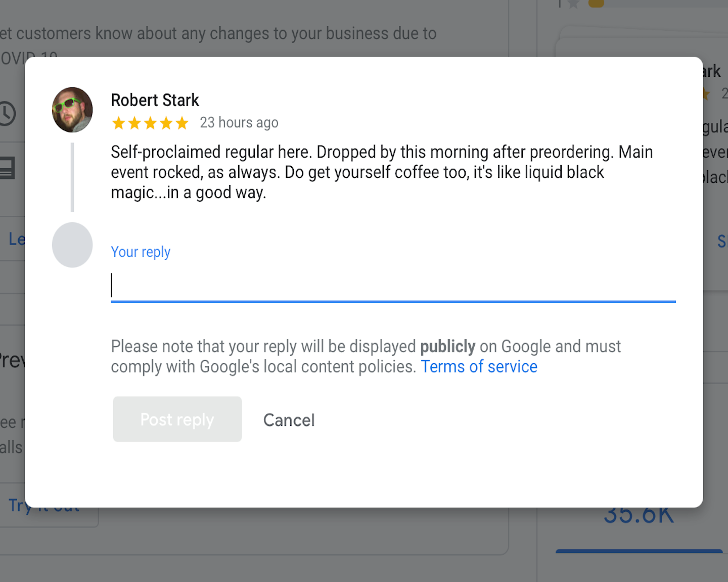
Task: Click the clock icon behind the dialog
Action: click(7, 113)
